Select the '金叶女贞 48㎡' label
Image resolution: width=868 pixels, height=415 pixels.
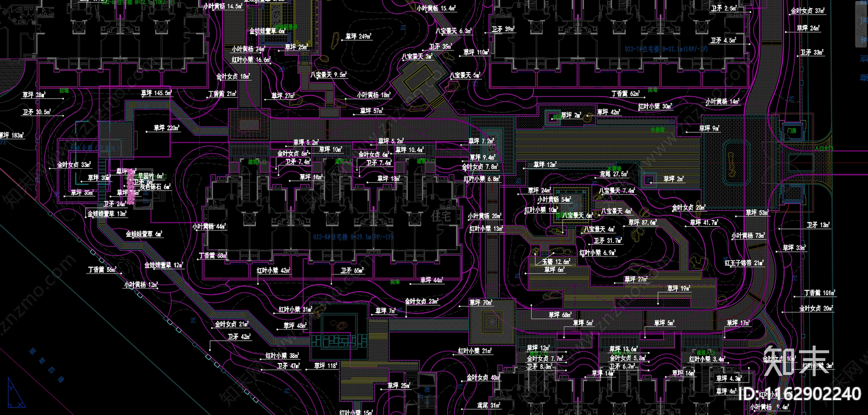point(484,378)
